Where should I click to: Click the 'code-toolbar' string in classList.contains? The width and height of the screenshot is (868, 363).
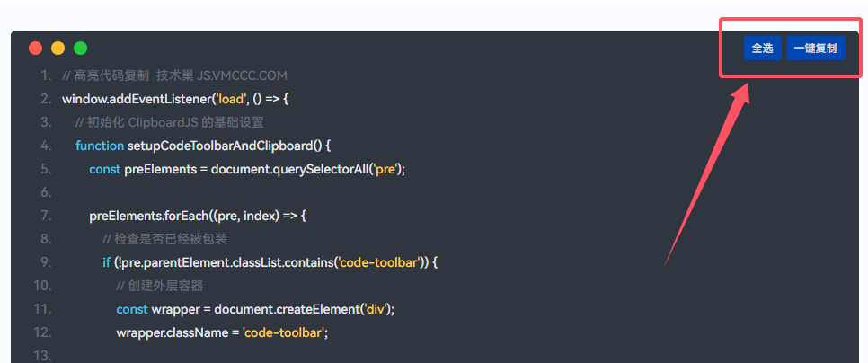(x=379, y=262)
